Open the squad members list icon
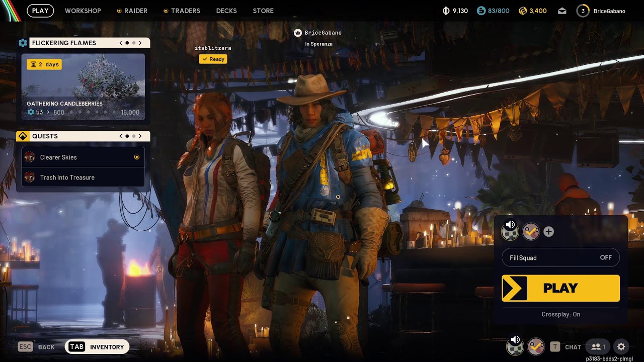This screenshot has height=362, width=644. (598, 347)
